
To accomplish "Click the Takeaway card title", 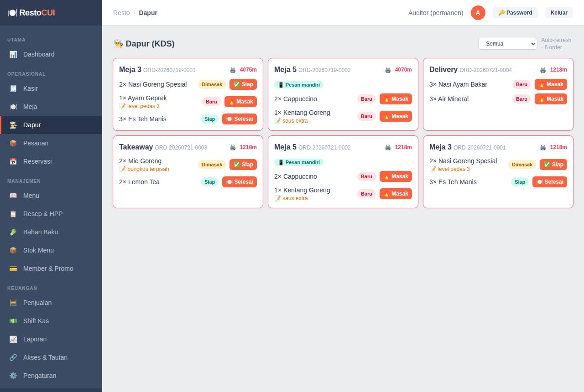I will coord(136,147).
